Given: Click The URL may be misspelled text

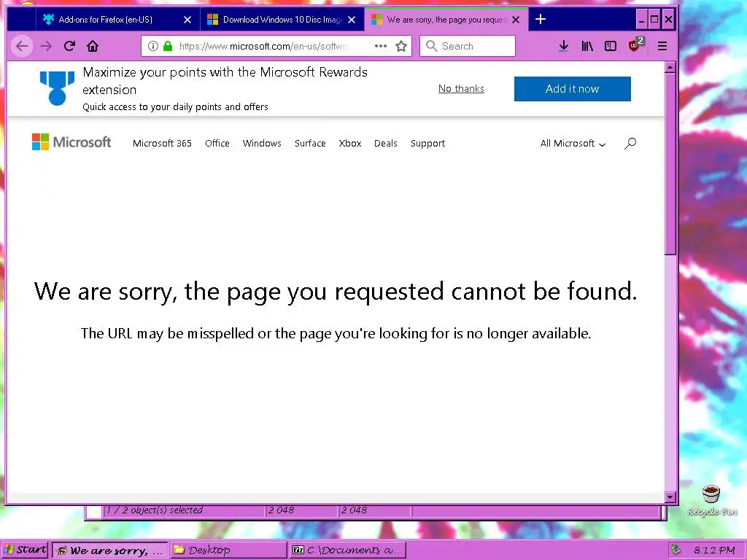Looking at the screenshot, I should pos(336,333).
